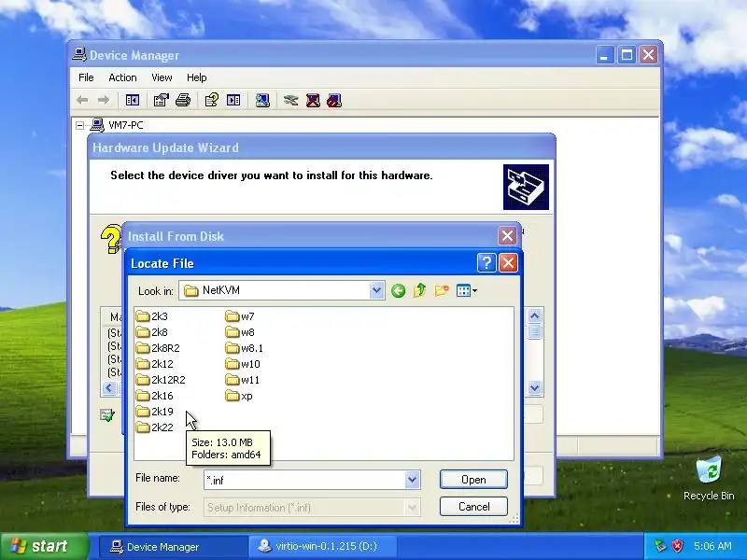Select the w11 folder
Screen dimensions: 747x560
[243, 380]
